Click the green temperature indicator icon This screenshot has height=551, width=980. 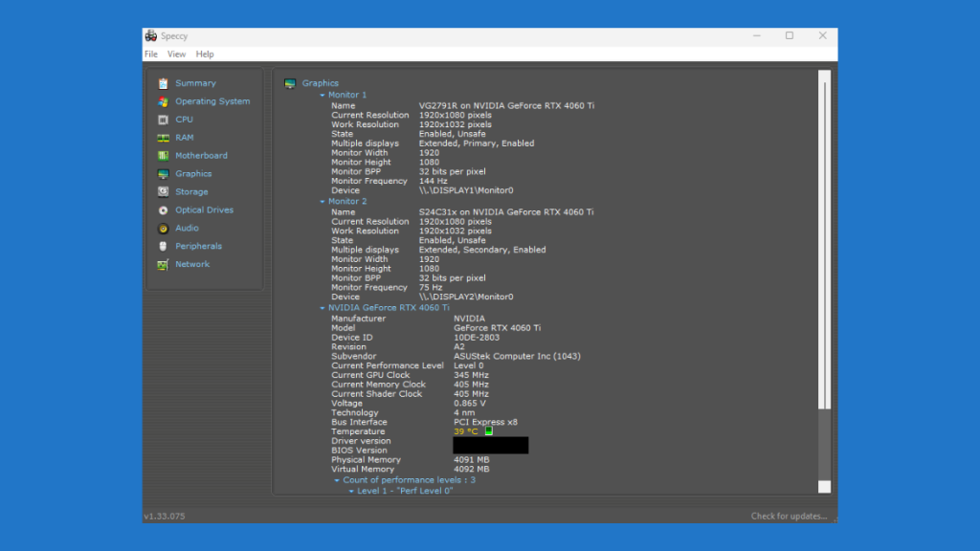tap(489, 431)
